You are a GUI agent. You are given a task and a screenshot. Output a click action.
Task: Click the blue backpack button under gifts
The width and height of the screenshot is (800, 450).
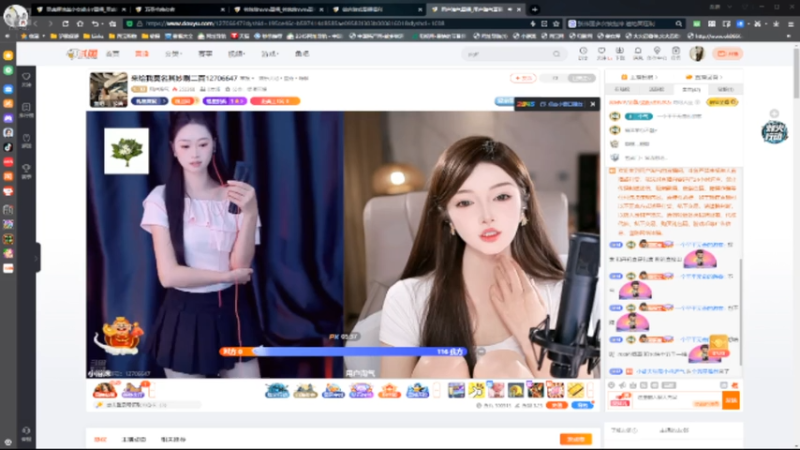pos(582,405)
